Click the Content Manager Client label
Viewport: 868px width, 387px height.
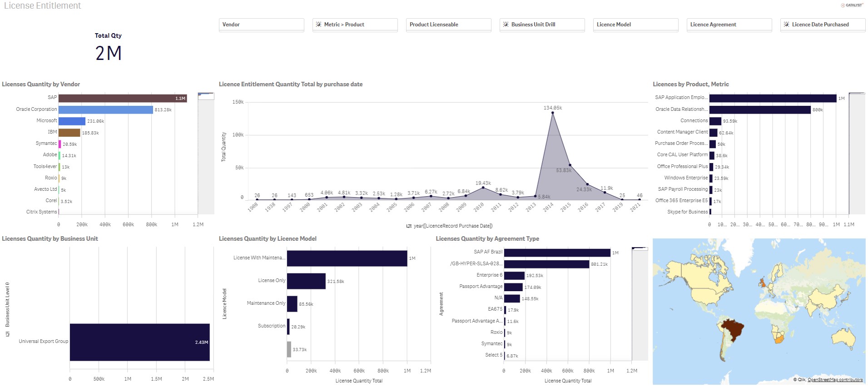coord(682,132)
